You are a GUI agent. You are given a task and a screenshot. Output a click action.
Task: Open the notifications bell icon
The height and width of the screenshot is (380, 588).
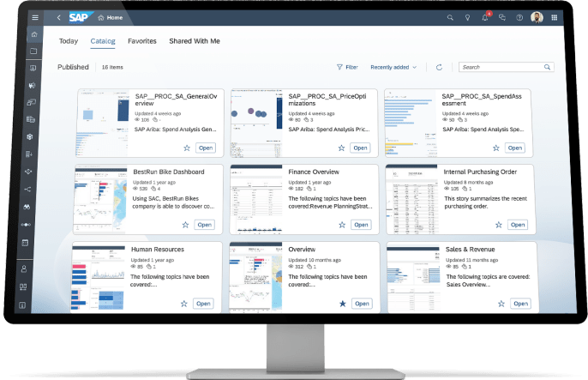click(x=485, y=17)
